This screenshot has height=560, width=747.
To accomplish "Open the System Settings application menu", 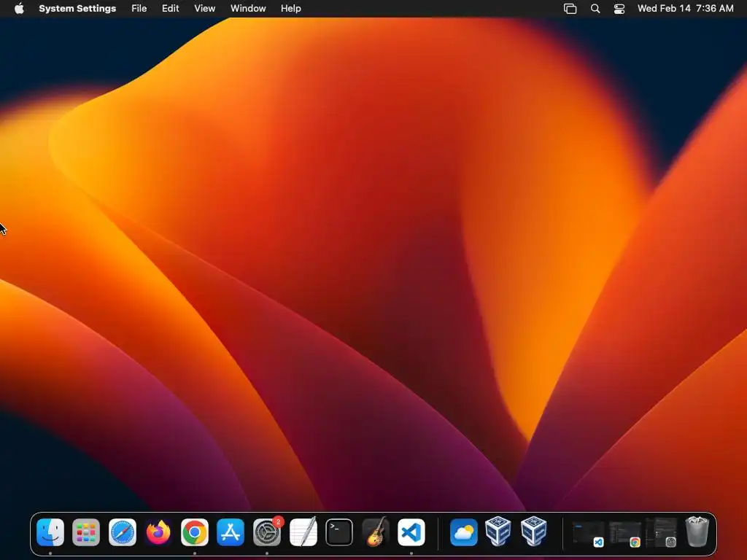I will pos(77,9).
